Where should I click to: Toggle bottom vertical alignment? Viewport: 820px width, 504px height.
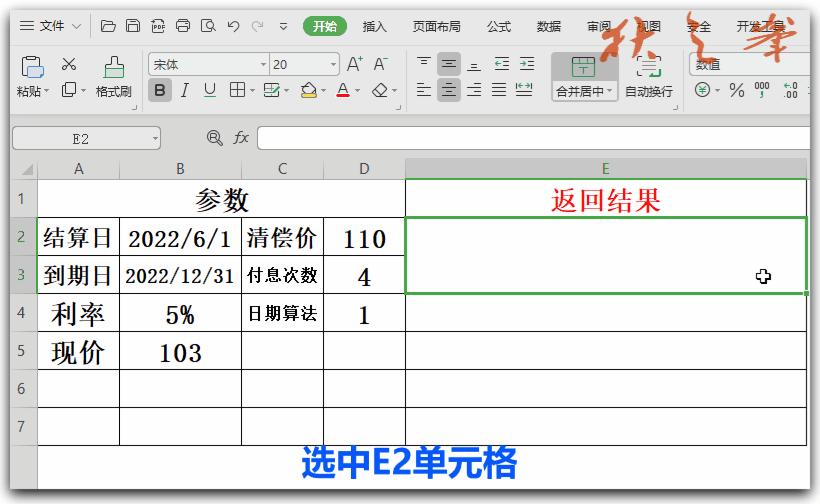(474, 64)
